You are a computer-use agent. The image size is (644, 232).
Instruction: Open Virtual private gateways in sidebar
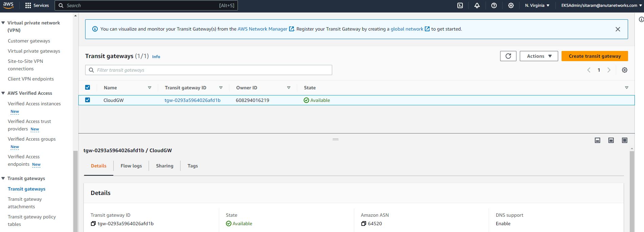[x=34, y=51]
